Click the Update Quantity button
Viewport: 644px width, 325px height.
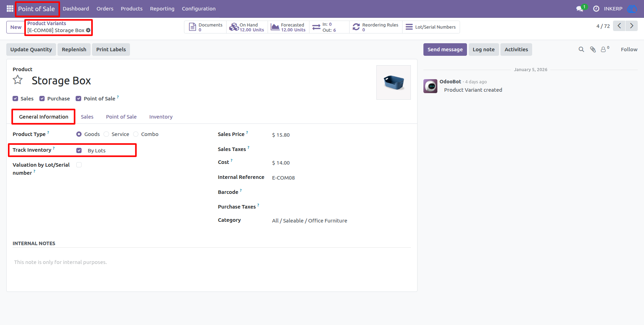tap(31, 50)
